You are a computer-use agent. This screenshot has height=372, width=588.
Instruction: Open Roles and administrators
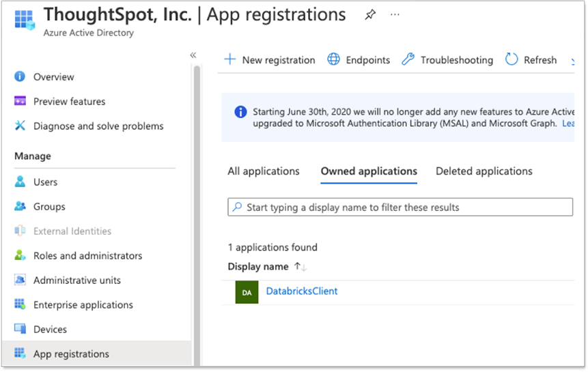(x=87, y=256)
